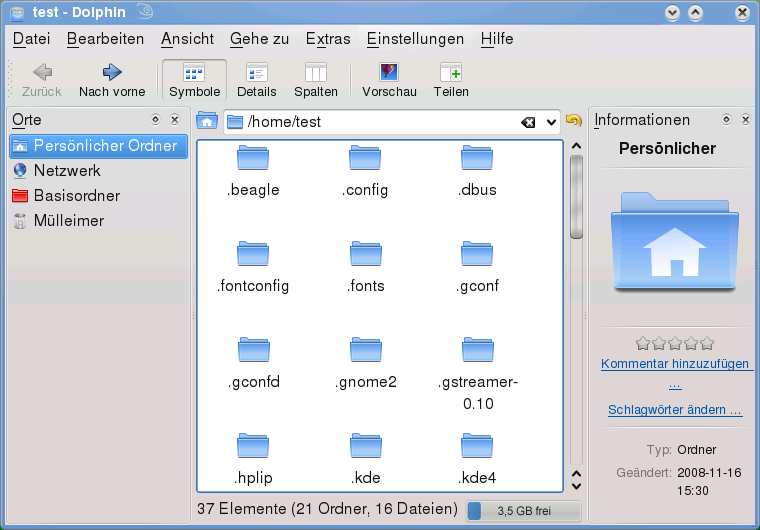The image size is (760, 530).
Task: Select the .gstreamer-0.10 folder
Action: 478,374
